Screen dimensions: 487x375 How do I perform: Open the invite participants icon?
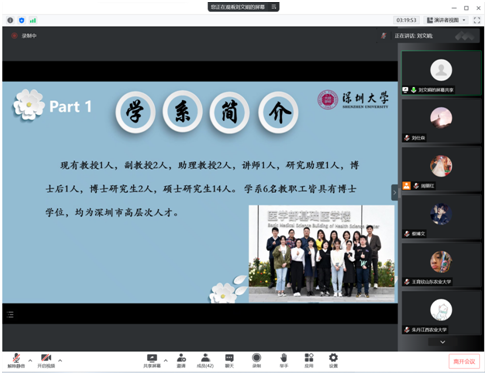(x=181, y=360)
